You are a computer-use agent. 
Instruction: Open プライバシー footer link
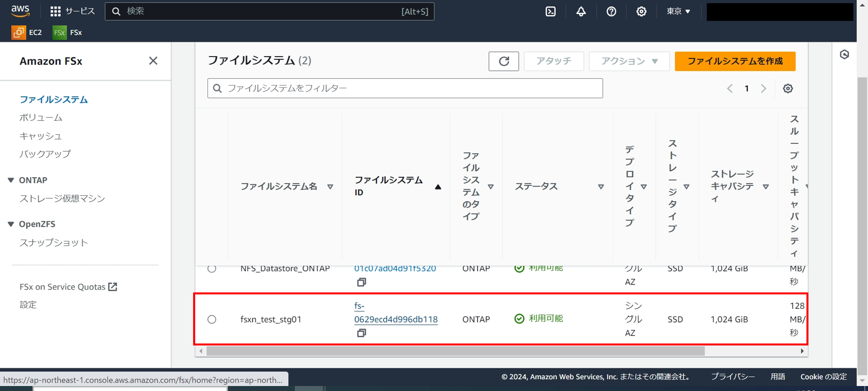point(732,377)
